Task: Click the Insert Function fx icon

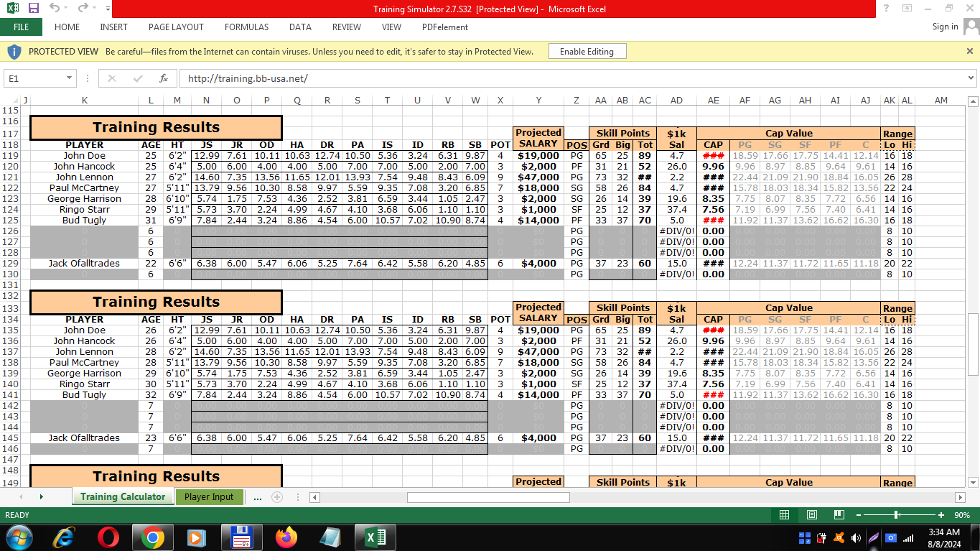Action: point(164,78)
